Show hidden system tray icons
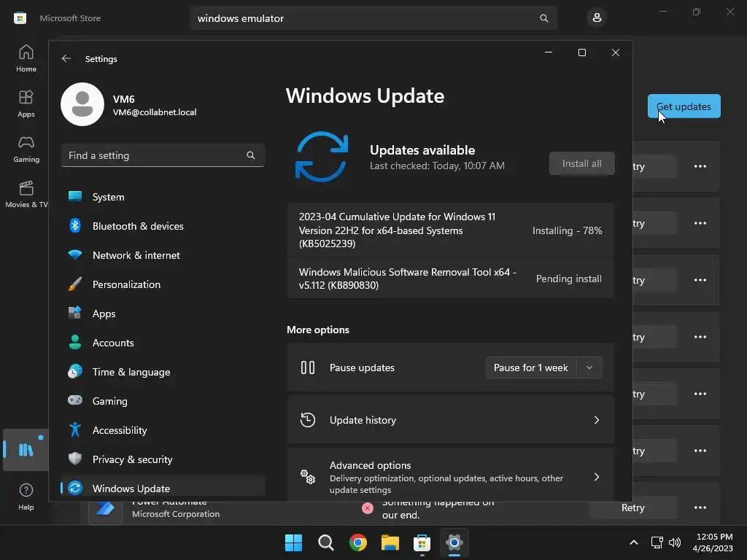Image resolution: width=747 pixels, height=560 pixels. [634, 542]
